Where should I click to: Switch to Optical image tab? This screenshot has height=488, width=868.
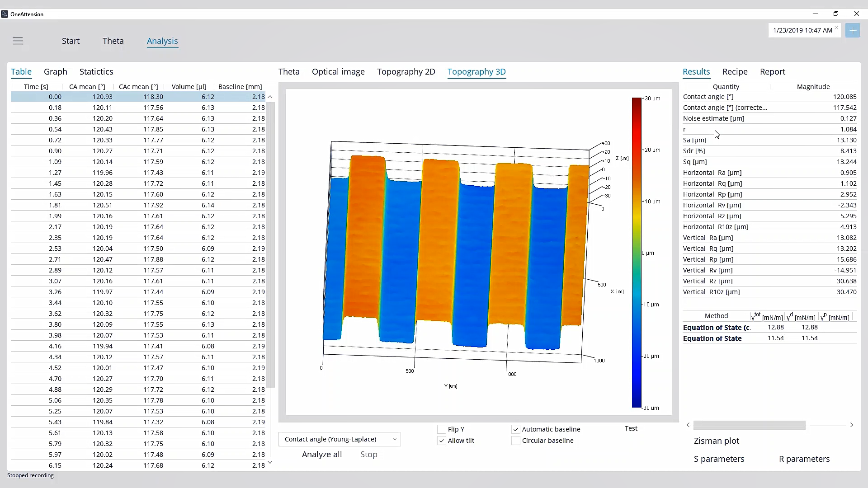(338, 71)
